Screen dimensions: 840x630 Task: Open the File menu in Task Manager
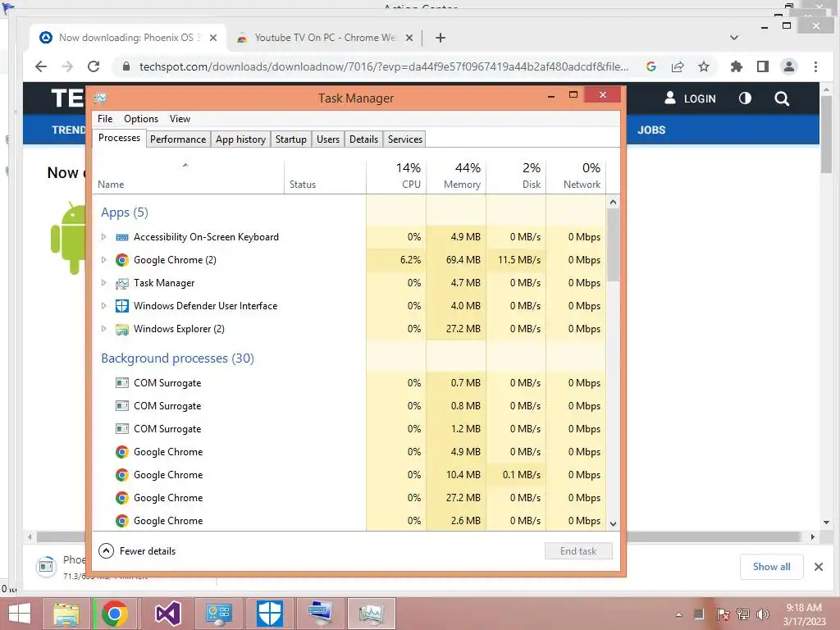tap(105, 119)
